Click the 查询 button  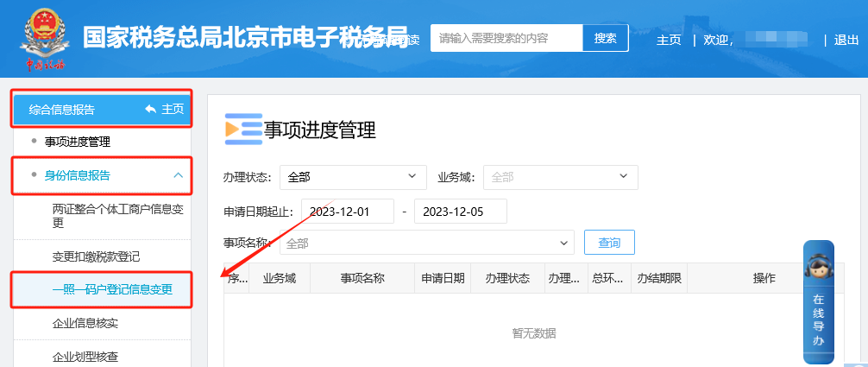[609, 243]
